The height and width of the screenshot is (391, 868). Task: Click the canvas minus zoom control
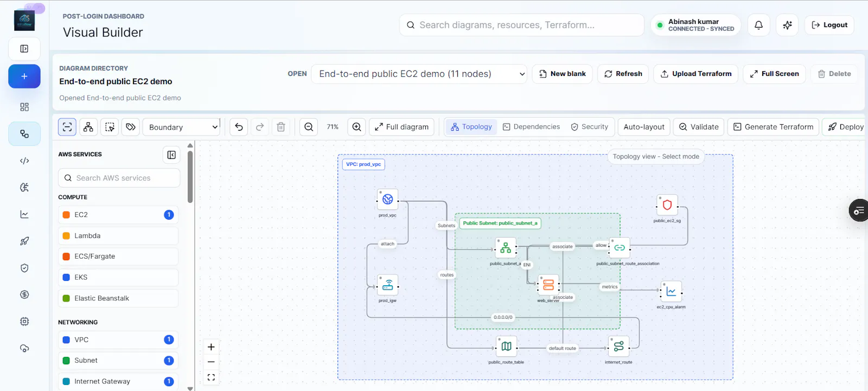pos(211,362)
